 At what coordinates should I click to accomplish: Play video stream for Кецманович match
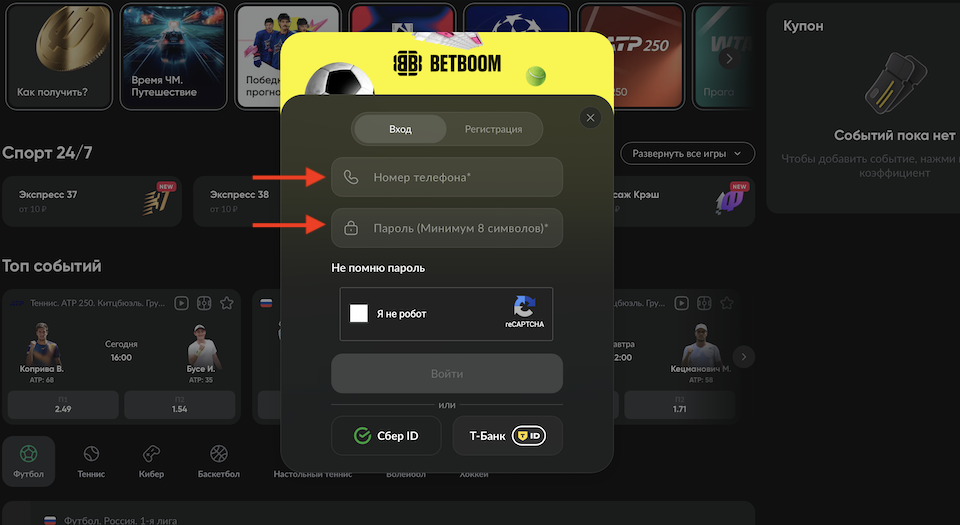(x=681, y=303)
